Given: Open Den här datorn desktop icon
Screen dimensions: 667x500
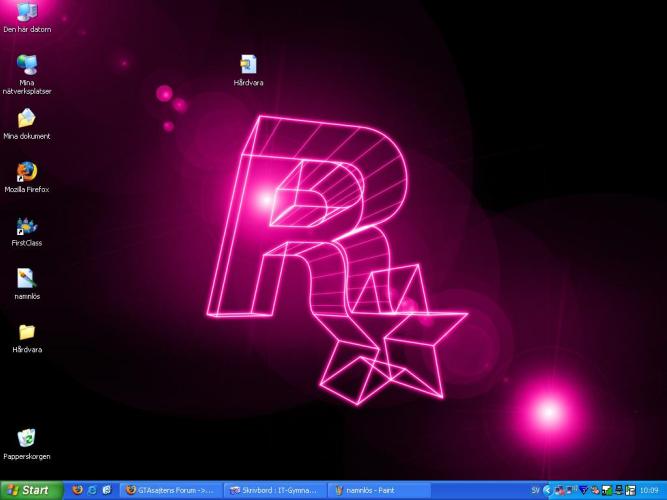Looking at the screenshot, I should pos(27,13).
